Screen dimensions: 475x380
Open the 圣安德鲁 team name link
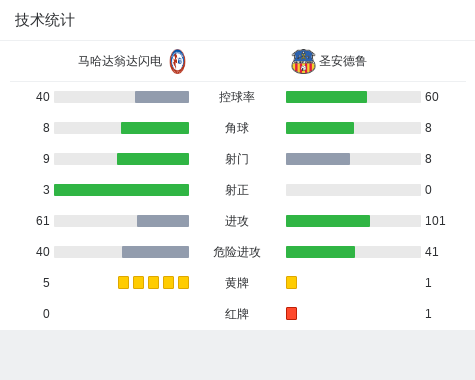click(343, 61)
